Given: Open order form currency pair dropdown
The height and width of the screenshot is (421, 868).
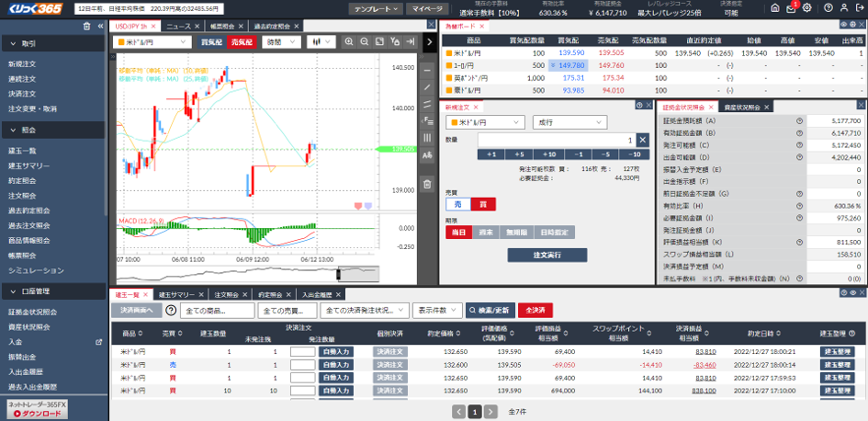Looking at the screenshot, I should point(485,122).
